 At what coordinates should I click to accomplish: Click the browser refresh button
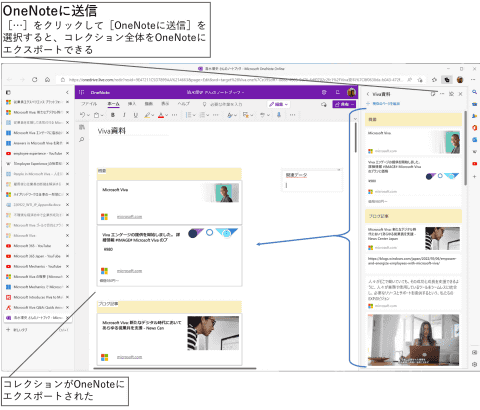tap(35, 80)
